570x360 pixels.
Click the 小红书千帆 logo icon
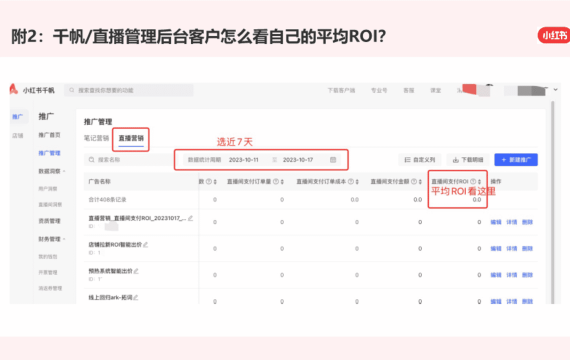point(13,89)
